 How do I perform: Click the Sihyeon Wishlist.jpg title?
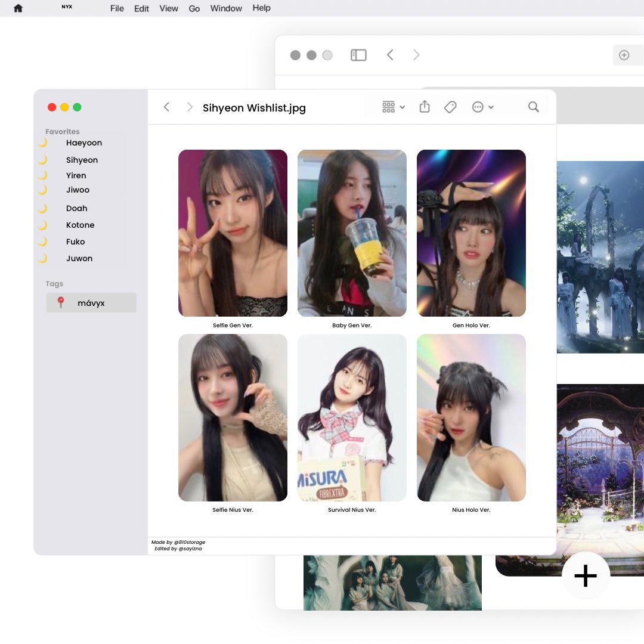pos(254,108)
